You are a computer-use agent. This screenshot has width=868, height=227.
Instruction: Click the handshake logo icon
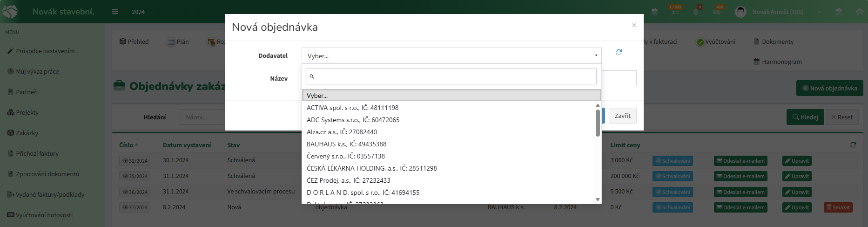(10, 12)
